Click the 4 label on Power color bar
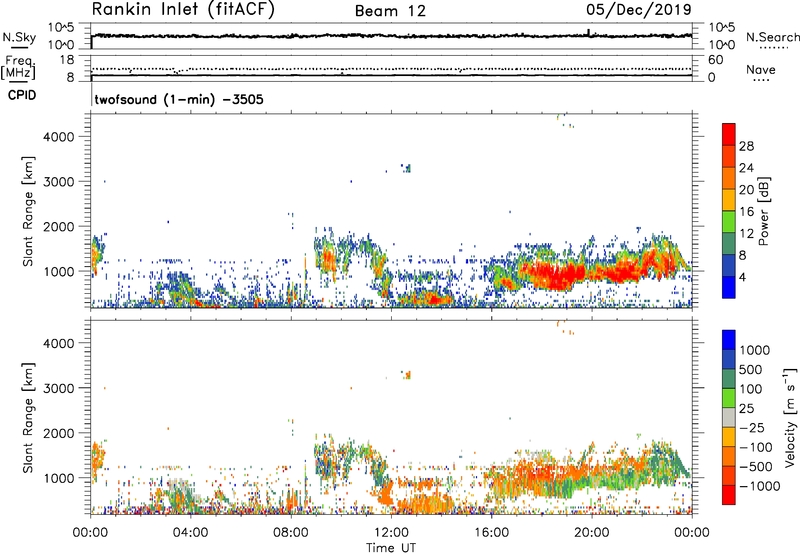 (x=743, y=278)
